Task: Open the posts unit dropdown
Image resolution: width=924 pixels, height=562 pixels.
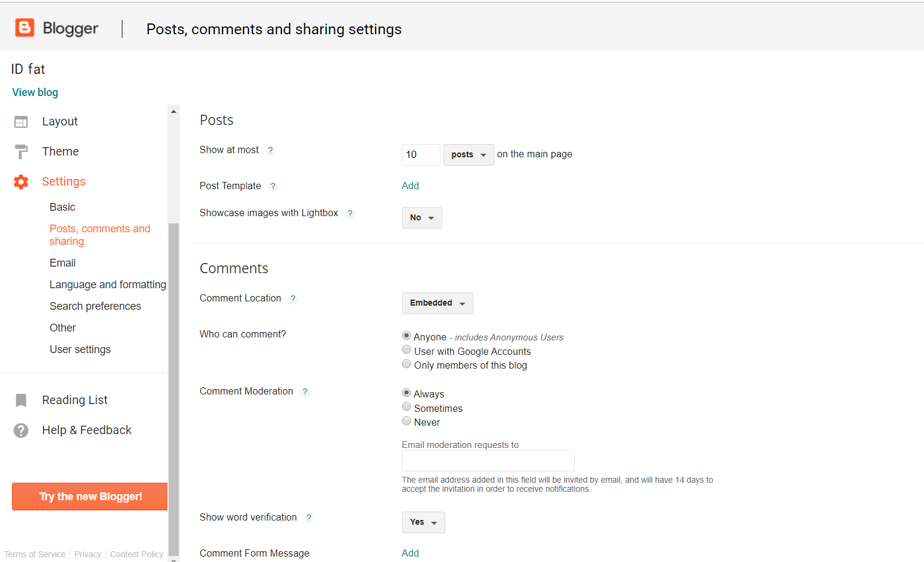Action: pyautogui.click(x=469, y=155)
